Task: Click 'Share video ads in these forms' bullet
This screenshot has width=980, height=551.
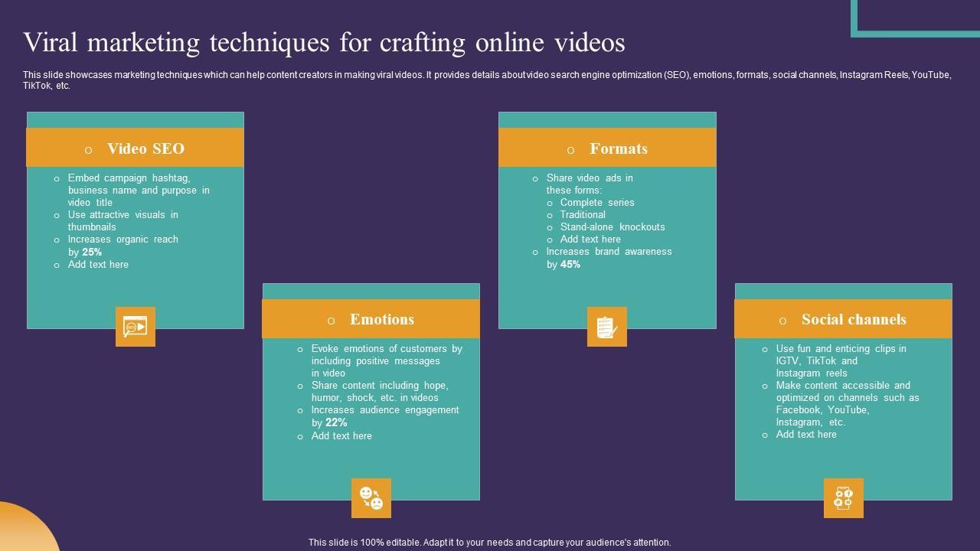Action: [590, 184]
